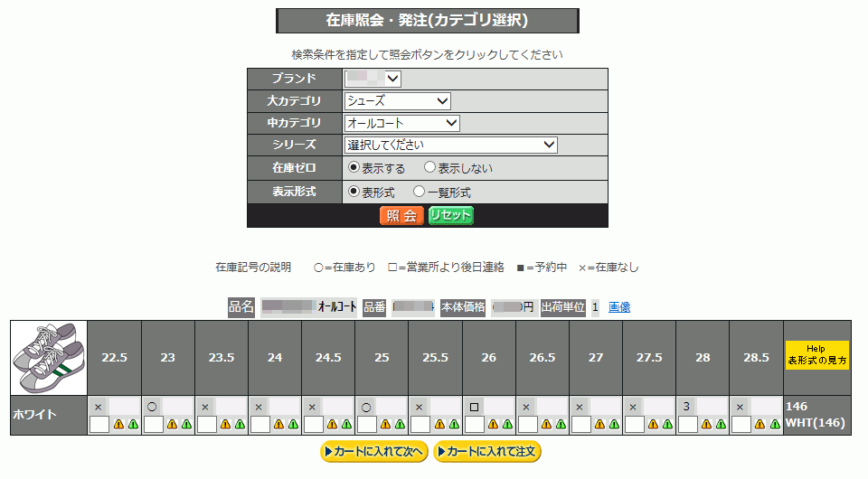Image resolution: width=868 pixels, height=479 pixels.
Task: Click the yellow Help 表形式の見方 box
Action: coord(816,355)
